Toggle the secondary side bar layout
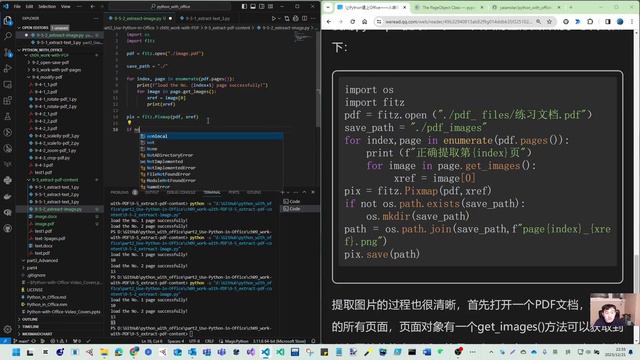The height and width of the screenshot is (360, 640). tap(262, 7)
